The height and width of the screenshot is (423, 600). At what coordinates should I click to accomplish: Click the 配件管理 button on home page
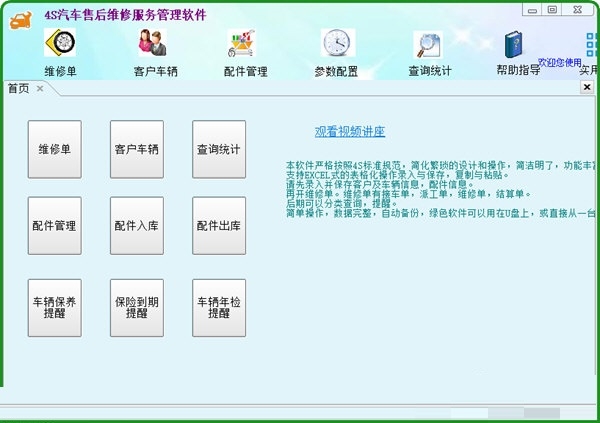(55, 226)
